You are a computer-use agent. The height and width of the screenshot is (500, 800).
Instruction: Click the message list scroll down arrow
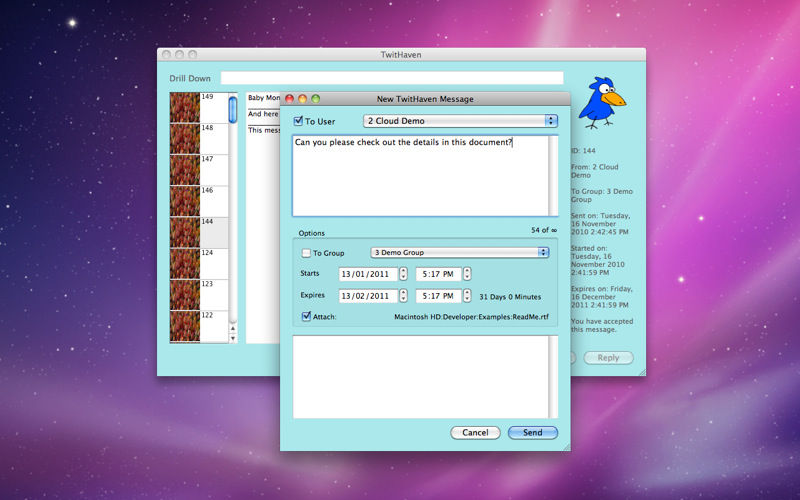[233, 338]
